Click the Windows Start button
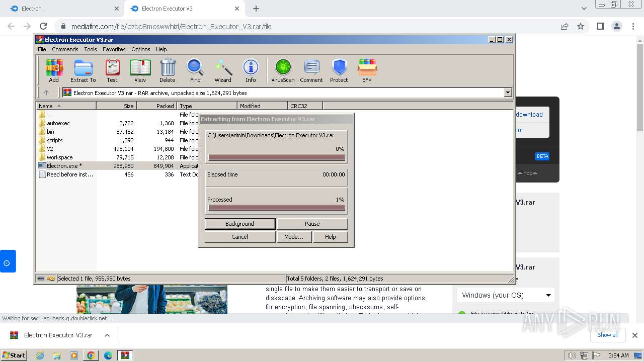The height and width of the screenshot is (362, 644). point(14,355)
